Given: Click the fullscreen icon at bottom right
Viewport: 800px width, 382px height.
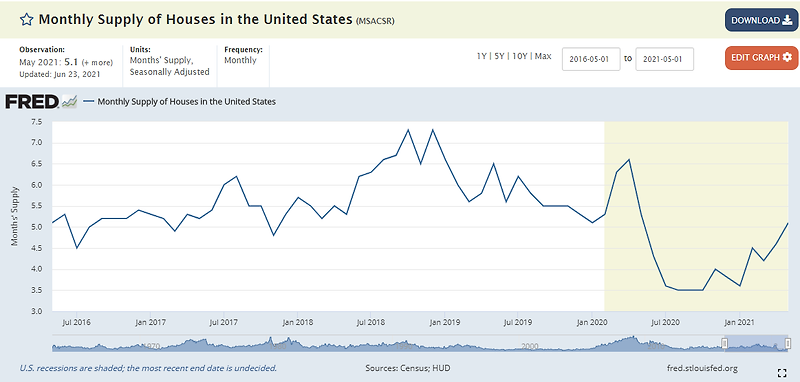Looking at the screenshot, I should [x=782, y=373].
